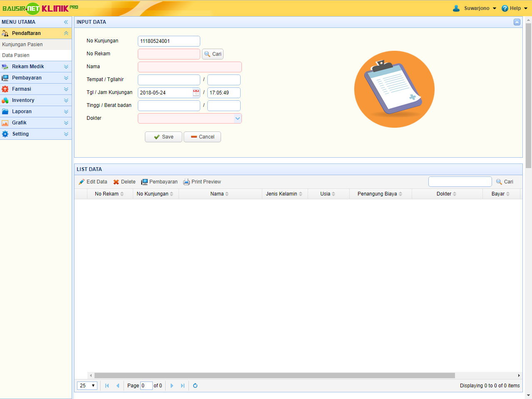Click Pembayaran in list toolbar
Screen dimensions: 532x399
pos(159,182)
